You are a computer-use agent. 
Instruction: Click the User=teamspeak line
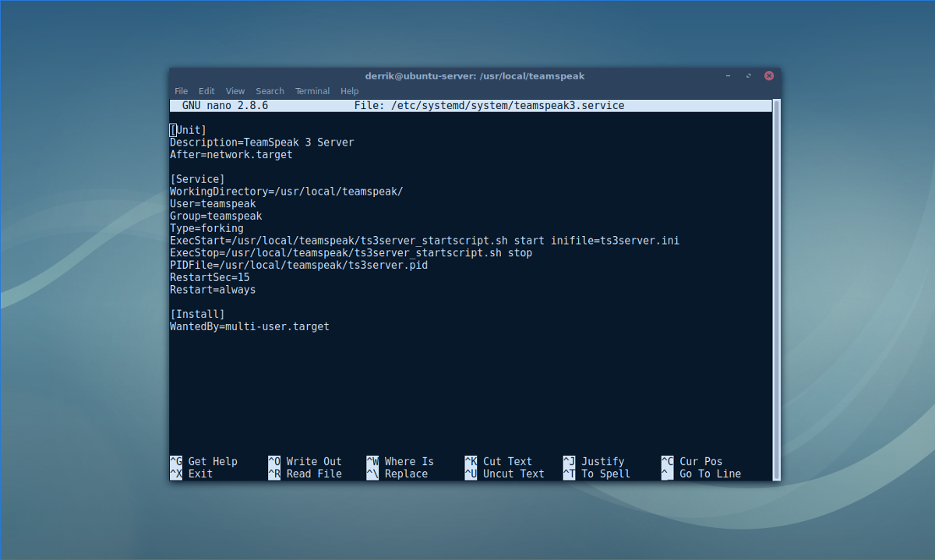click(213, 204)
